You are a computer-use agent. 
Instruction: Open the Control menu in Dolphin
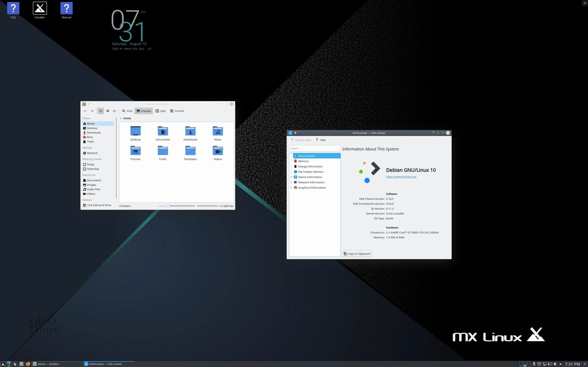click(x=177, y=111)
